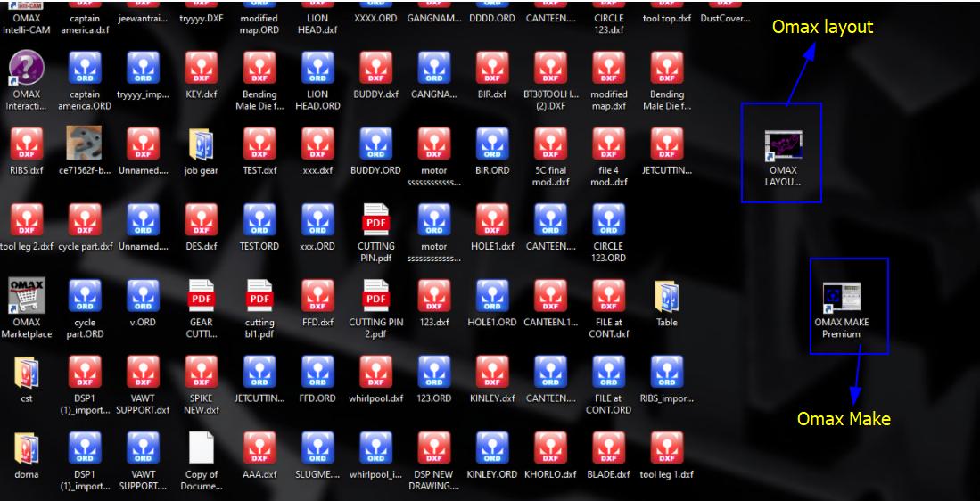Click the xxx.dxf file icon

point(317,144)
